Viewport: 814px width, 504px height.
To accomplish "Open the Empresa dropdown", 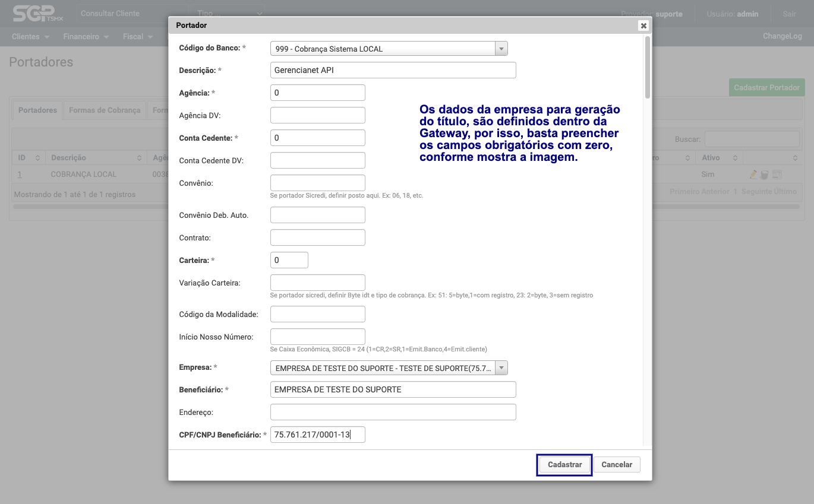I will [x=389, y=368].
